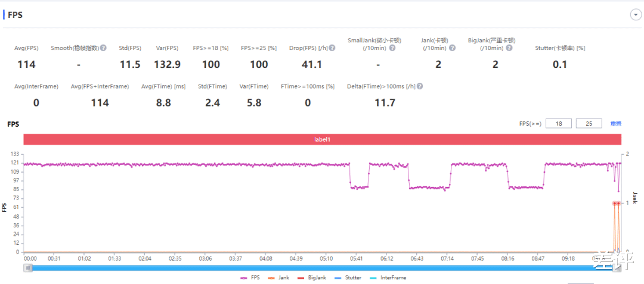Hide the Stutter series in legend
This screenshot has height=284, width=644.
tap(349, 278)
